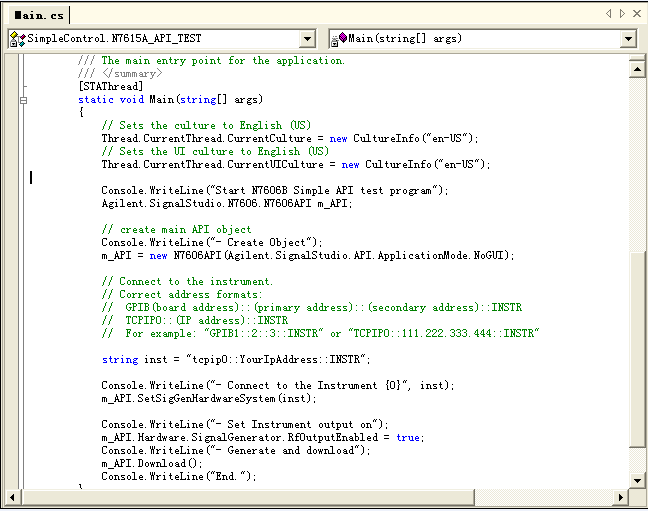Click vertical scrollbar down arrow
The height and width of the screenshot is (511, 648).
(x=637, y=480)
